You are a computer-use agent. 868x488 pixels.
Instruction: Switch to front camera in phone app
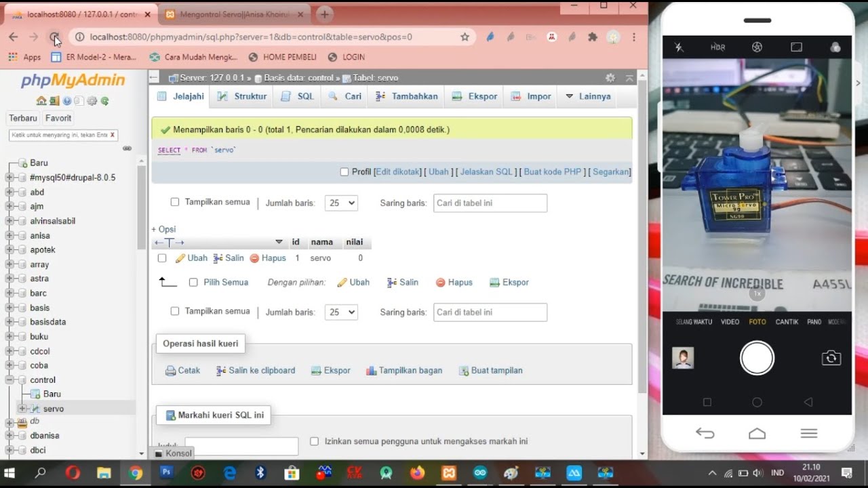tap(831, 358)
